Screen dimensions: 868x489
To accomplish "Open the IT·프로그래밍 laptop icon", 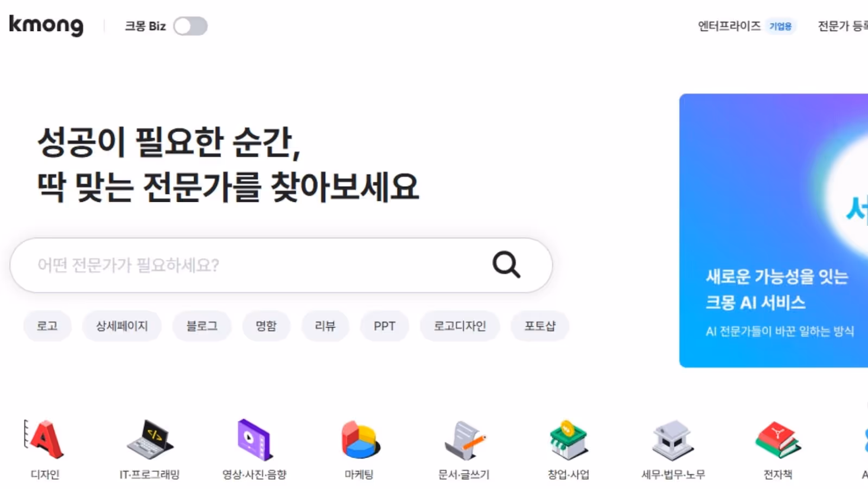I will (150, 440).
